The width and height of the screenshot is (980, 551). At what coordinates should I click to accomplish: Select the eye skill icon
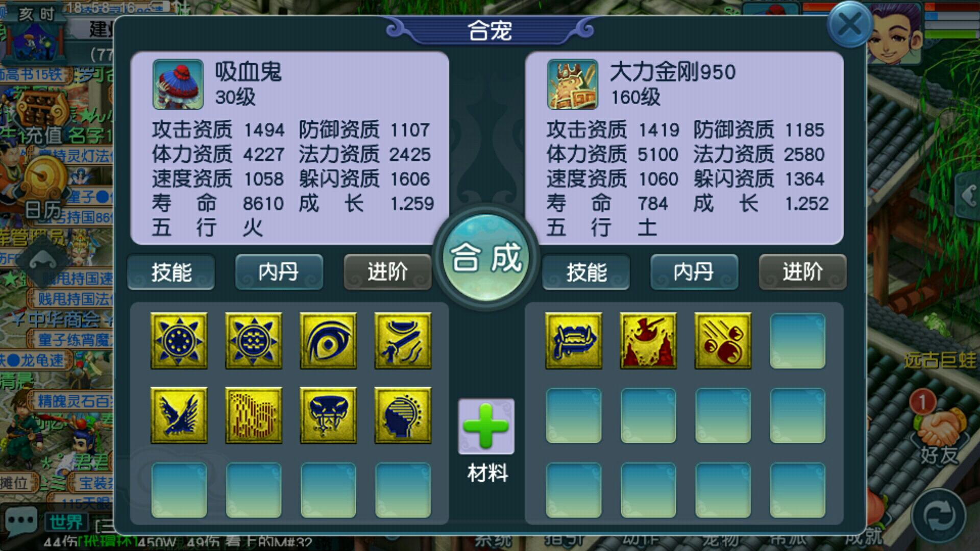coord(328,341)
